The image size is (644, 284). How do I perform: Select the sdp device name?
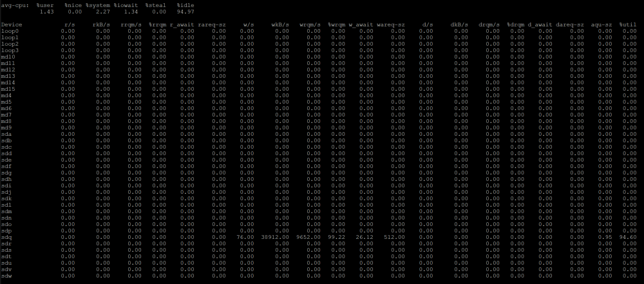coord(6,231)
